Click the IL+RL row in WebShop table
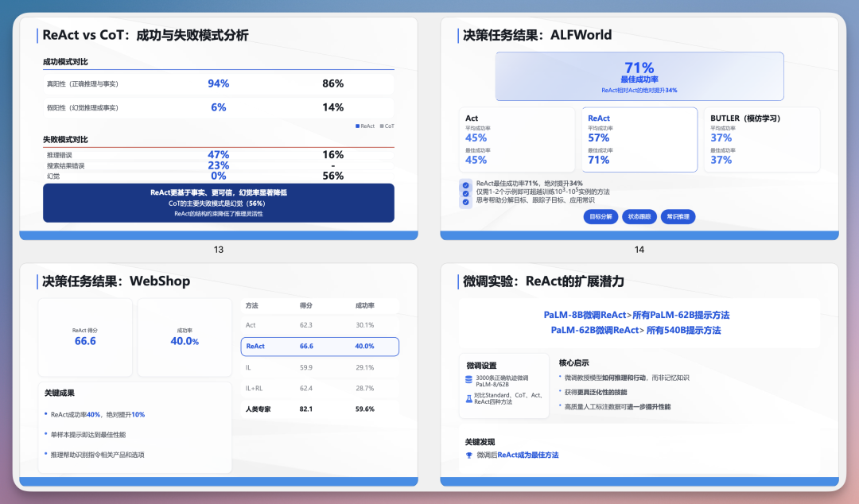This screenshot has height=504, width=859. click(320, 389)
